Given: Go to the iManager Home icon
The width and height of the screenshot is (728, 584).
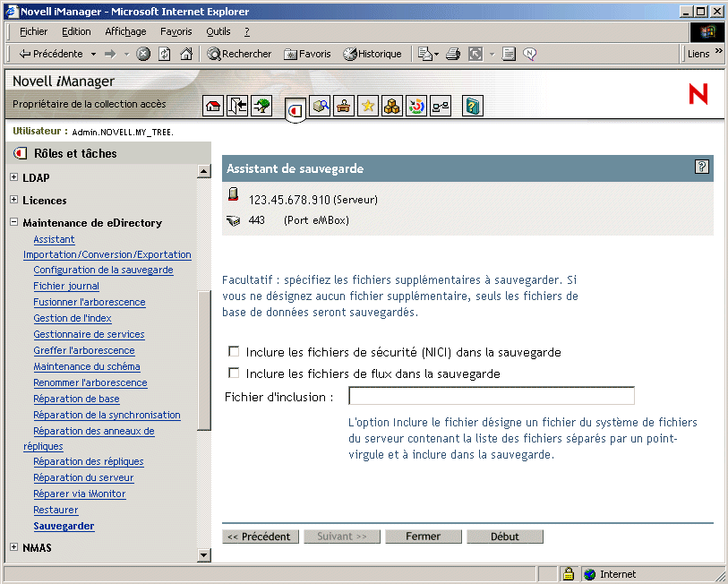Looking at the screenshot, I should pos(213,106).
